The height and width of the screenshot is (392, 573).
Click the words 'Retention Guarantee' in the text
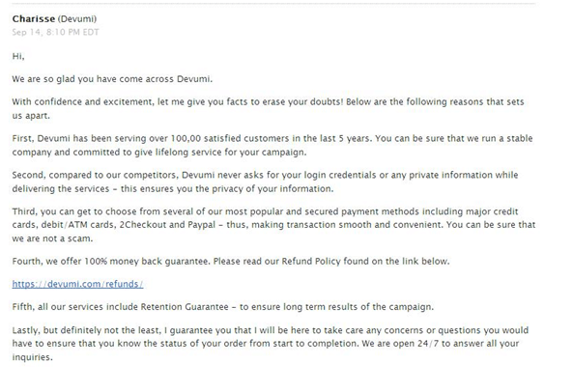point(185,307)
